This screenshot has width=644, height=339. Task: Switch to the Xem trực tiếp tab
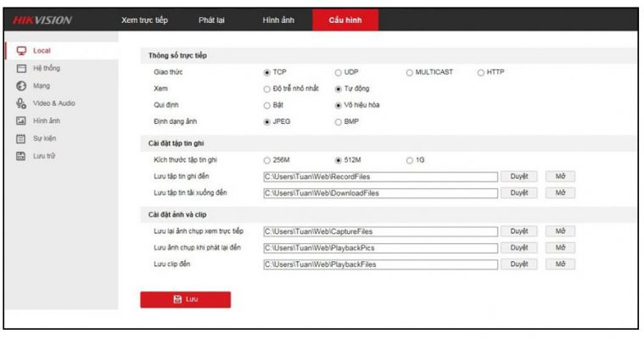click(146, 20)
